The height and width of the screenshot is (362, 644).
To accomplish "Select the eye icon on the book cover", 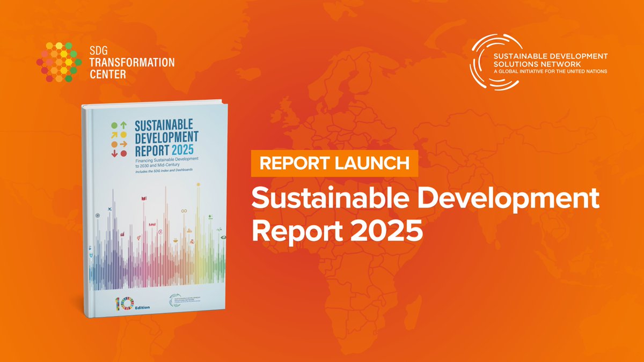I will [x=224, y=238].
